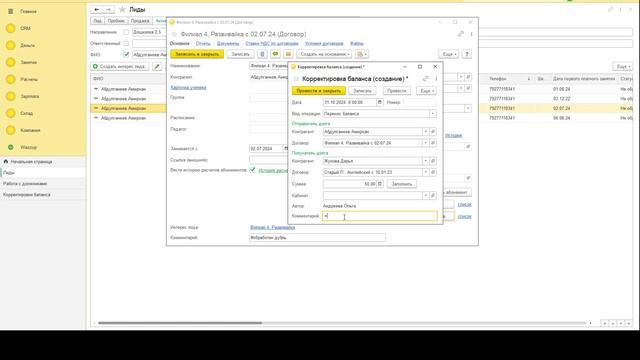Toggle the ФИО filter checkbox
This screenshot has height=360, width=640.
tap(126, 54)
